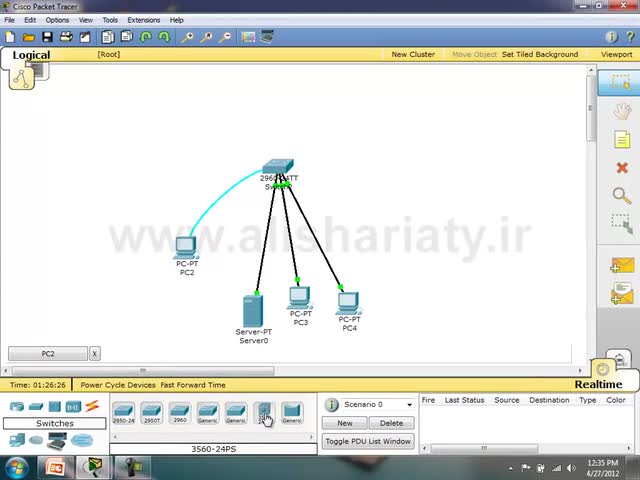The image size is (640, 480).
Task: Save the project with the floppy icon
Action: [x=47, y=38]
